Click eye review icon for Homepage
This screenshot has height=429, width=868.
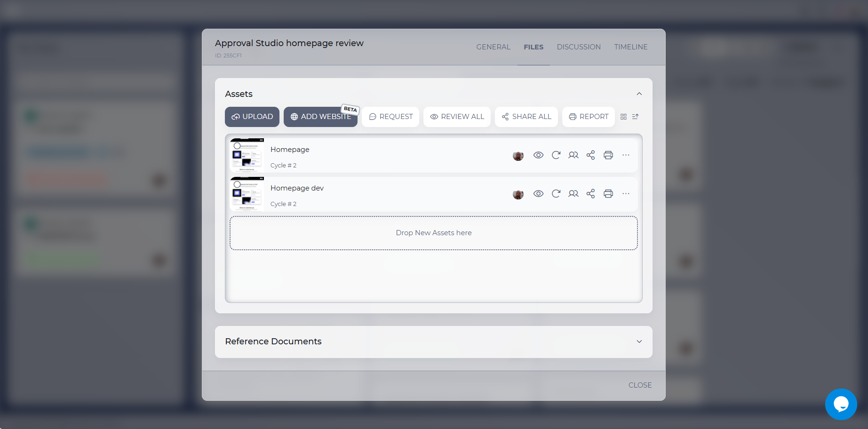(538, 155)
